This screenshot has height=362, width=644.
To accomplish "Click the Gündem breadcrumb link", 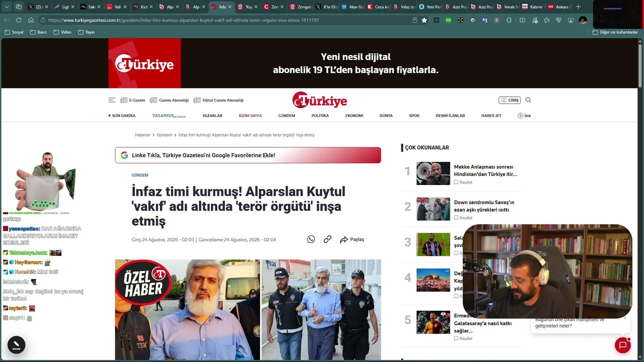I will pos(165,135).
